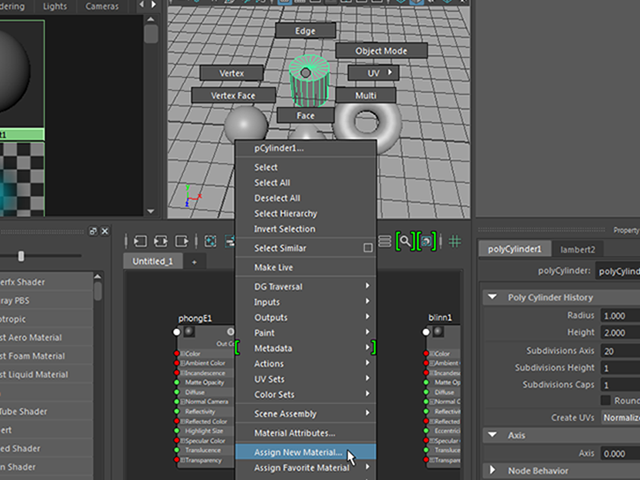Click the green Diffuse port on blinn1
The height and width of the screenshot is (480, 640).
pyautogui.click(x=426, y=392)
